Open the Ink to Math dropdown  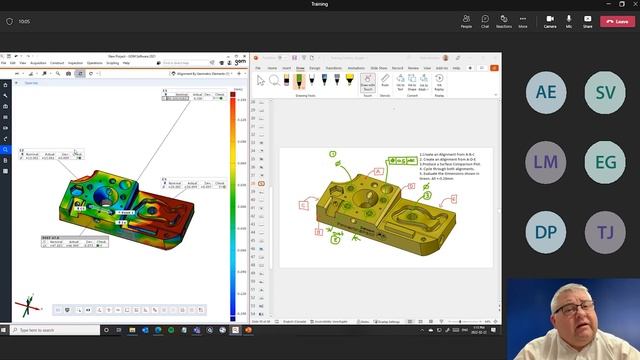click(x=423, y=83)
